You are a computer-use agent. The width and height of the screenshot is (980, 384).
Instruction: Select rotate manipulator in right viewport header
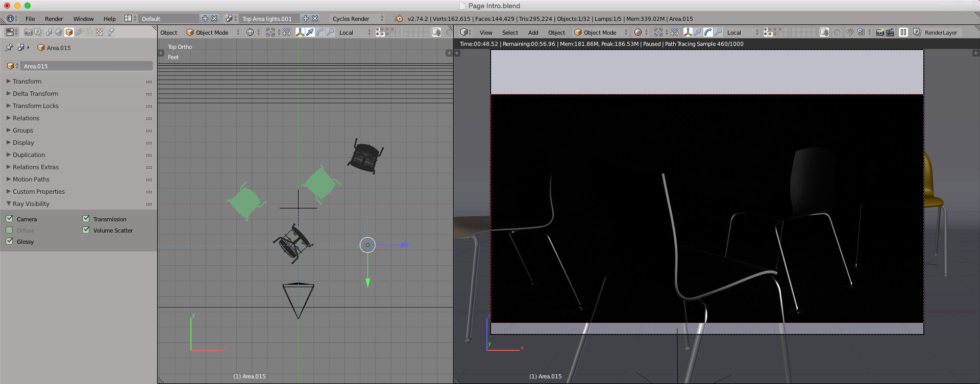(708, 32)
